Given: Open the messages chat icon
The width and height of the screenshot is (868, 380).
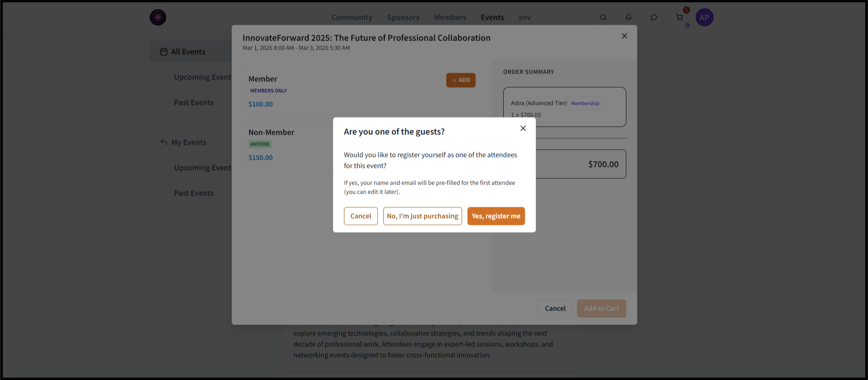Looking at the screenshot, I should point(654,17).
